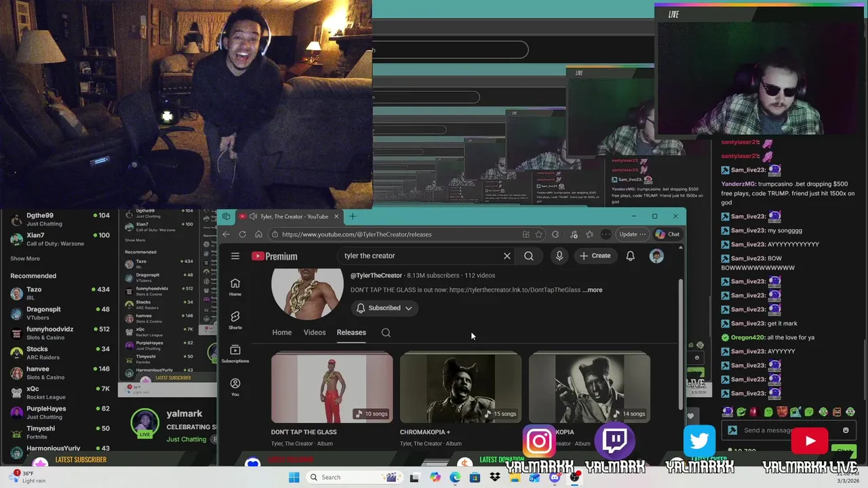
Task: Open the @TylerTheCreator channel handle
Action: [376, 275]
